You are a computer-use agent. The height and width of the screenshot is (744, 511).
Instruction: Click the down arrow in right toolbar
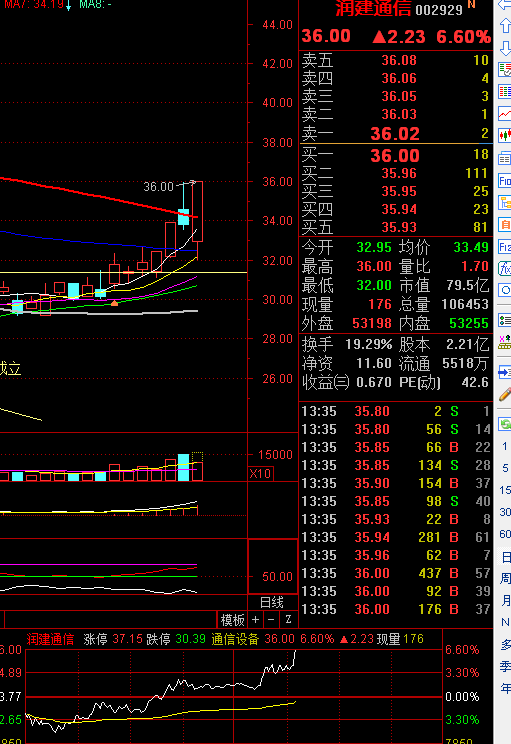505,47
